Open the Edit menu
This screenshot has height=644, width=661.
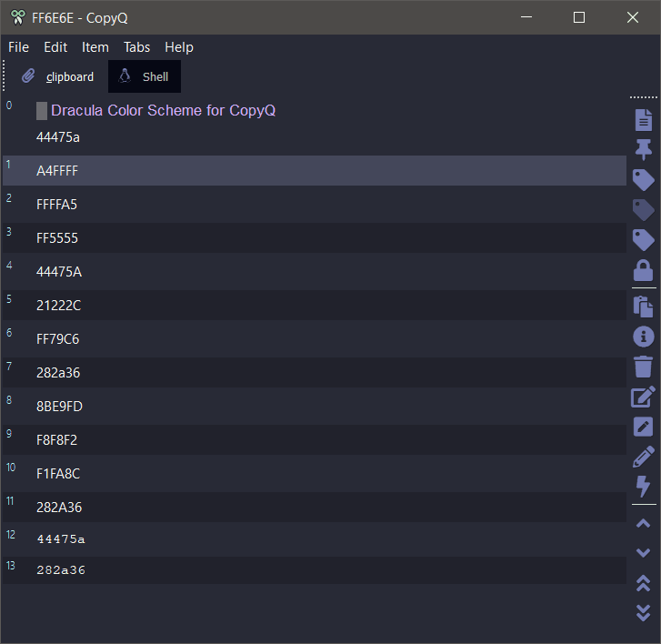click(x=55, y=47)
